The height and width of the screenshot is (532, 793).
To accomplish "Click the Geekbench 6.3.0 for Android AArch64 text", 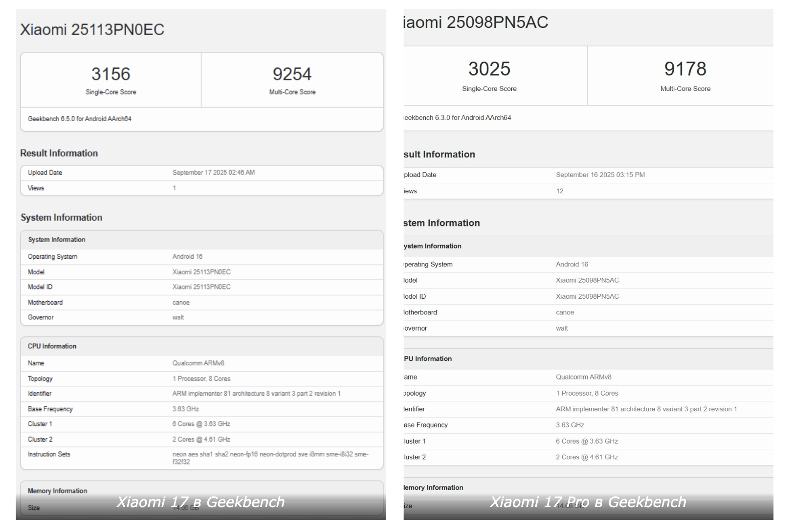I will click(457, 118).
